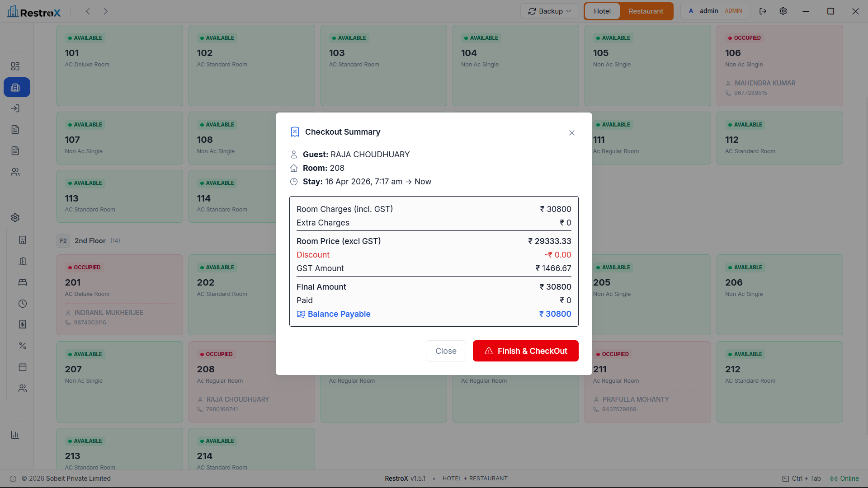The image size is (868, 488).
Task: Go forward with the right chevron
Action: click(x=106, y=11)
